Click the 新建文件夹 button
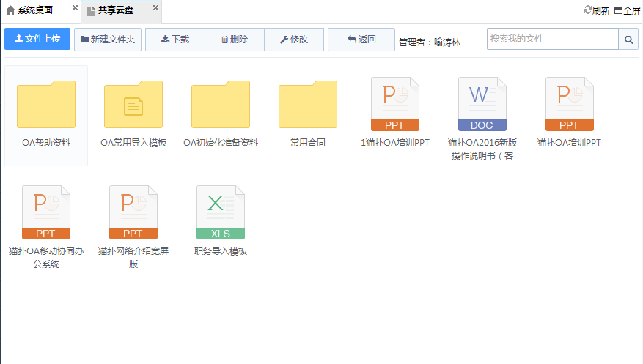Image resolution: width=643 pixels, height=364 pixels. click(108, 40)
